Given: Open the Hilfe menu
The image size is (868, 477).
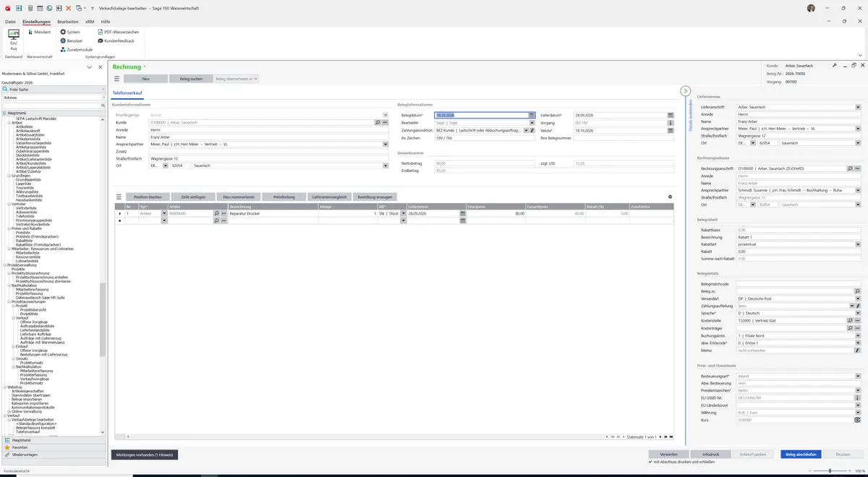Looking at the screenshot, I should [x=106, y=22].
